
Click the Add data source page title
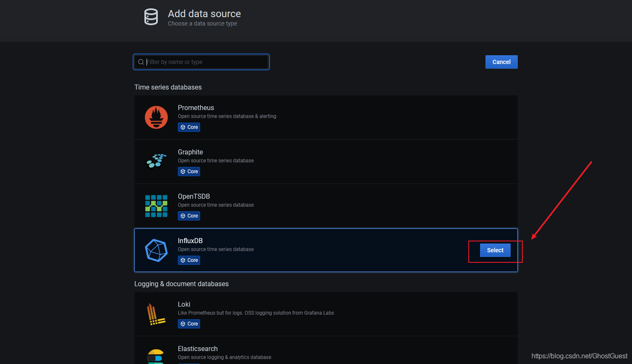tap(204, 14)
